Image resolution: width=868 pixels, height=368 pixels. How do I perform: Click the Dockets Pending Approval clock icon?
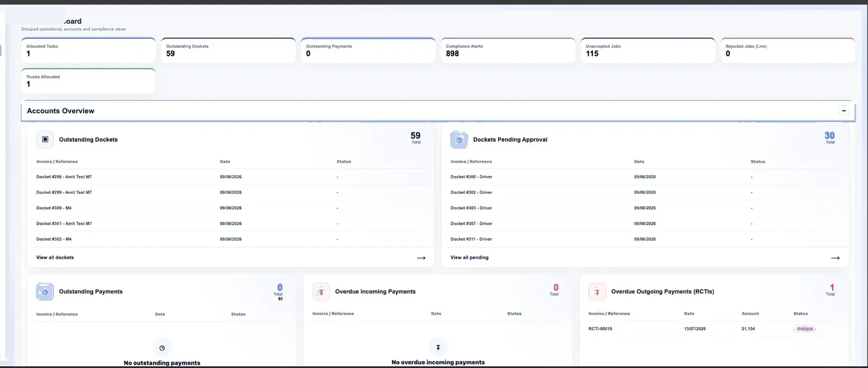coord(459,140)
